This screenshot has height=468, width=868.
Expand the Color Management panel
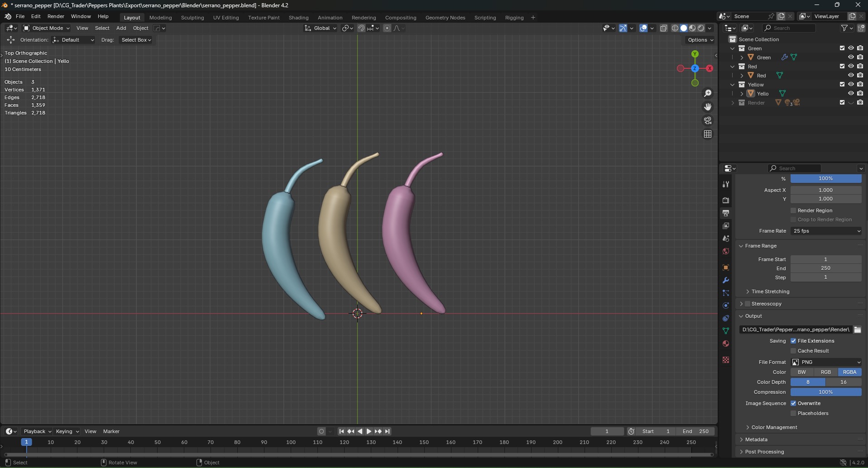(x=773, y=427)
